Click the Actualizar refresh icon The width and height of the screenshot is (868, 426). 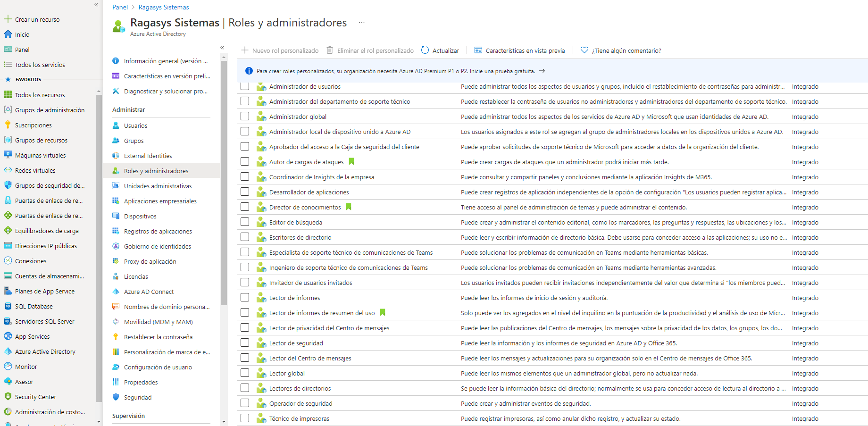(x=425, y=50)
